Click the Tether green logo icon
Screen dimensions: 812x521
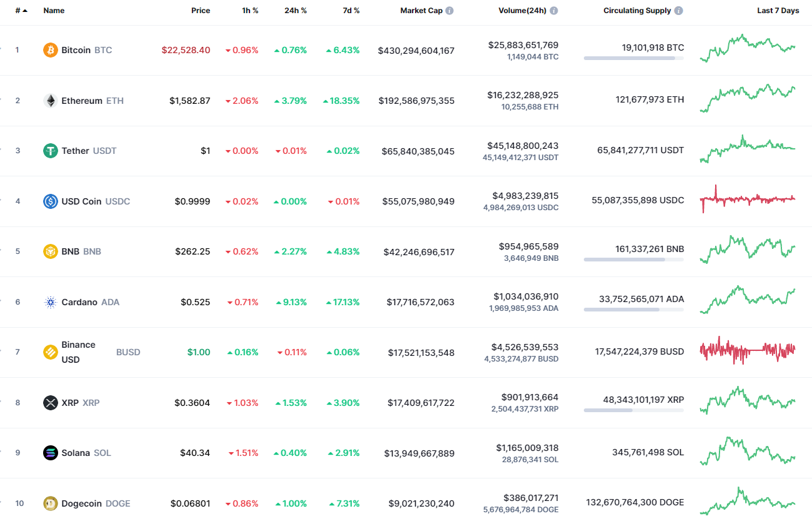[51, 151]
